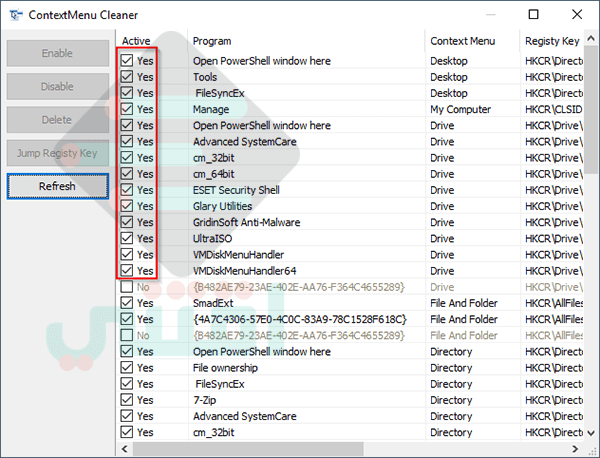Image resolution: width=600 pixels, height=458 pixels.
Task: Select the File ownership entry
Action: point(225,368)
